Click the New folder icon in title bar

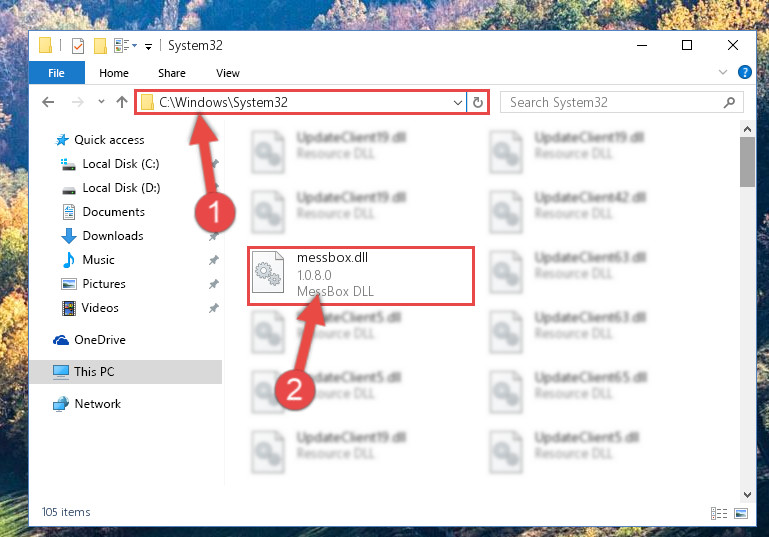100,46
